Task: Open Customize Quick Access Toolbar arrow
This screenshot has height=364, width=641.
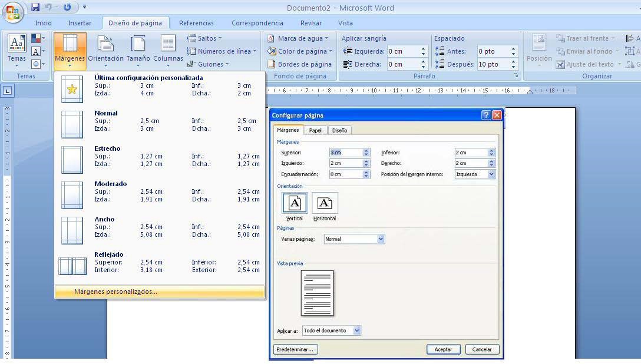Action: pos(84,7)
